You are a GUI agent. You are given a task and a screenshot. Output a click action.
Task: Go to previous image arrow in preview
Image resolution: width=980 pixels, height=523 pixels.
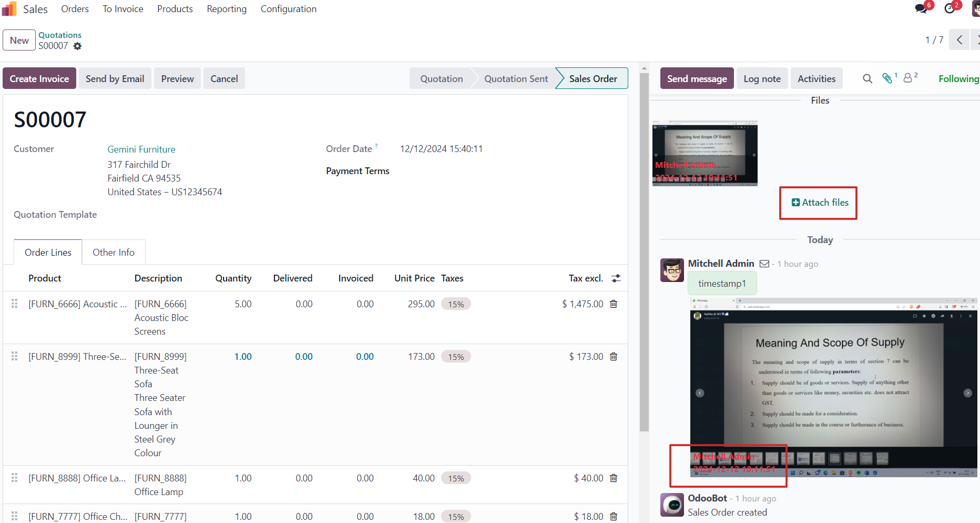pos(700,393)
